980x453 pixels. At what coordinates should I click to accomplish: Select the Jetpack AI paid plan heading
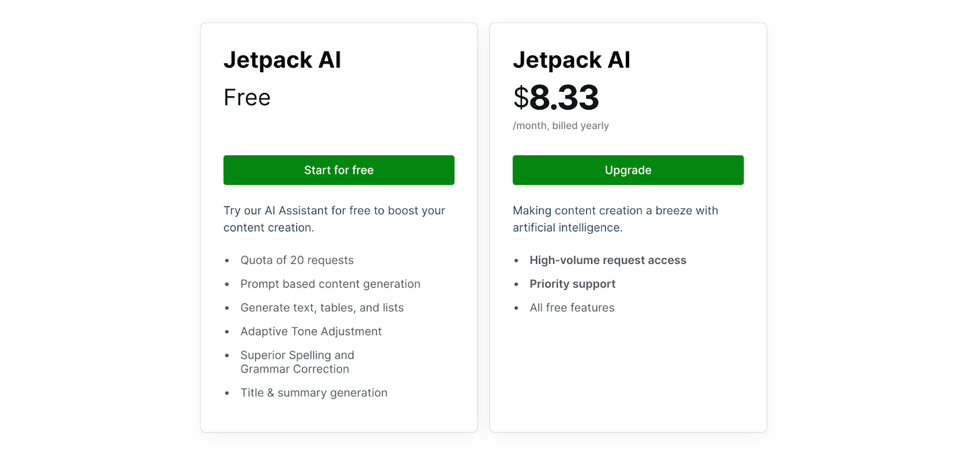tap(571, 59)
